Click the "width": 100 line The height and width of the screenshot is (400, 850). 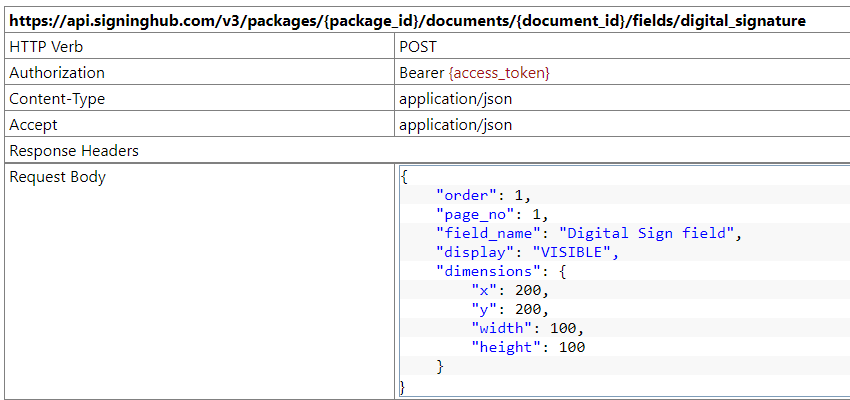click(x=527, y=328)
